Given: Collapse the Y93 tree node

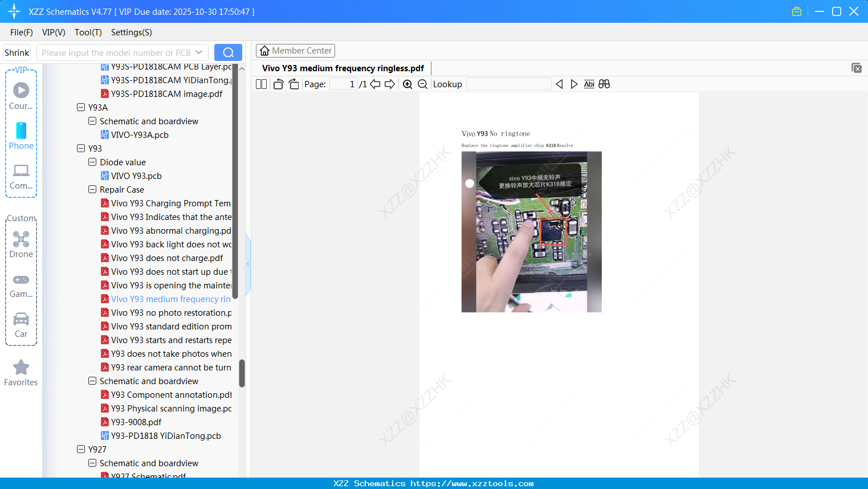Looking at the screenshot, I should click(81, 149).
